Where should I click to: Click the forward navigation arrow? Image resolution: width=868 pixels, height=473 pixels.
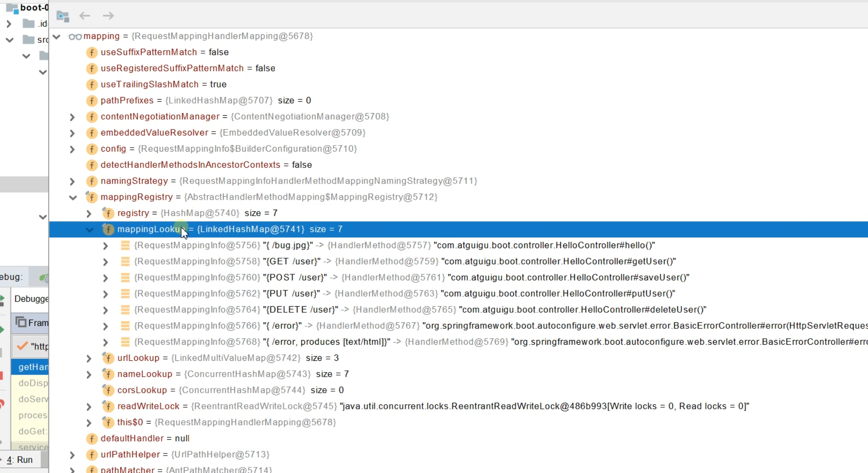click(x=108, y=16)
